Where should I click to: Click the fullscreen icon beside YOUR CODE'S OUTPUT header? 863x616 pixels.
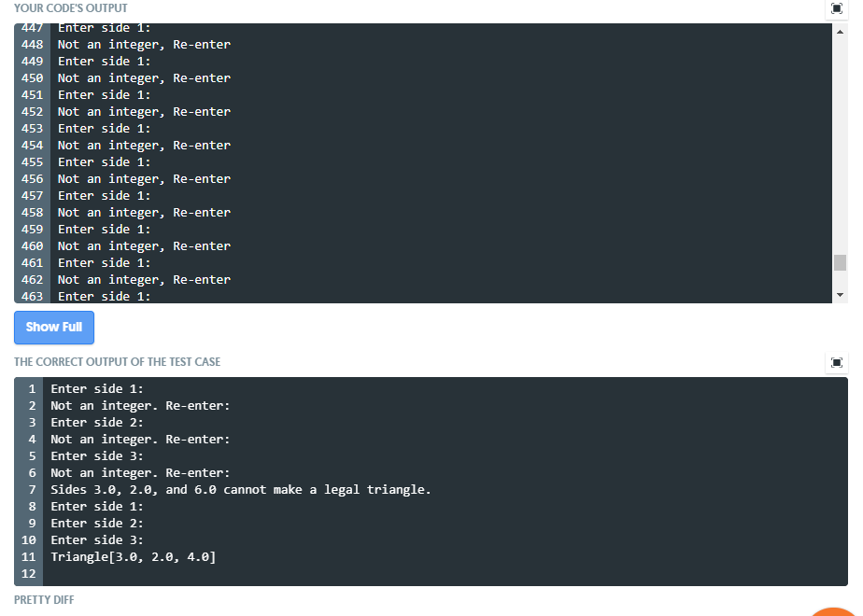pyautogui.click(x=836, y=8)
